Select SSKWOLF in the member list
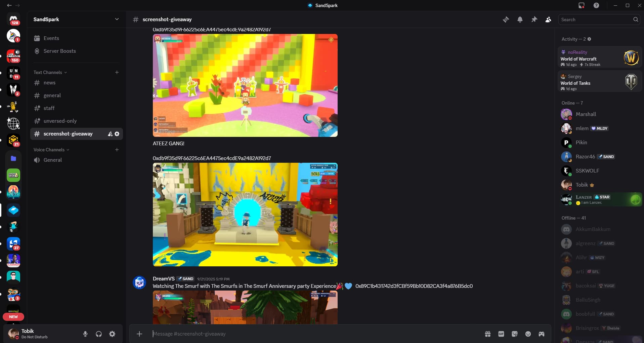Viewport: 644px width, 343px height. tap(599, 171)
